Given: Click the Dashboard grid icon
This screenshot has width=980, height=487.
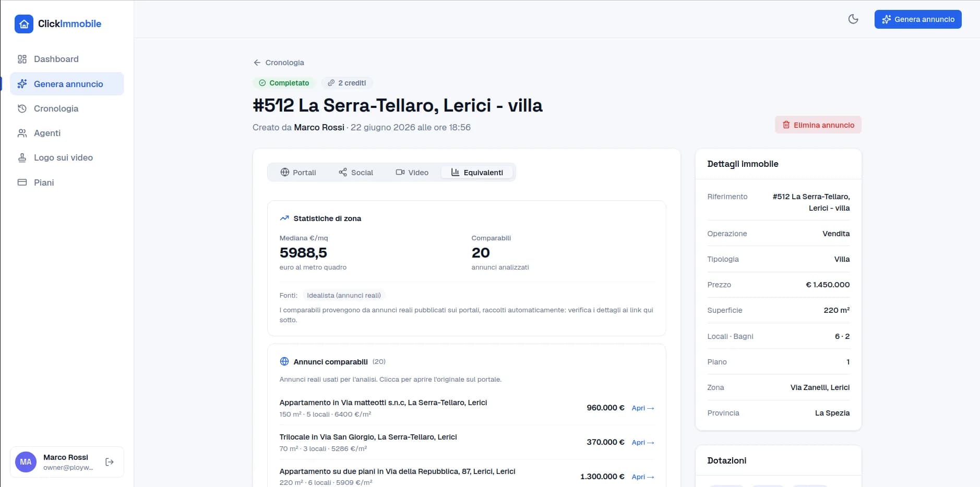Looking at the screenshot, I should click(22, 59).
